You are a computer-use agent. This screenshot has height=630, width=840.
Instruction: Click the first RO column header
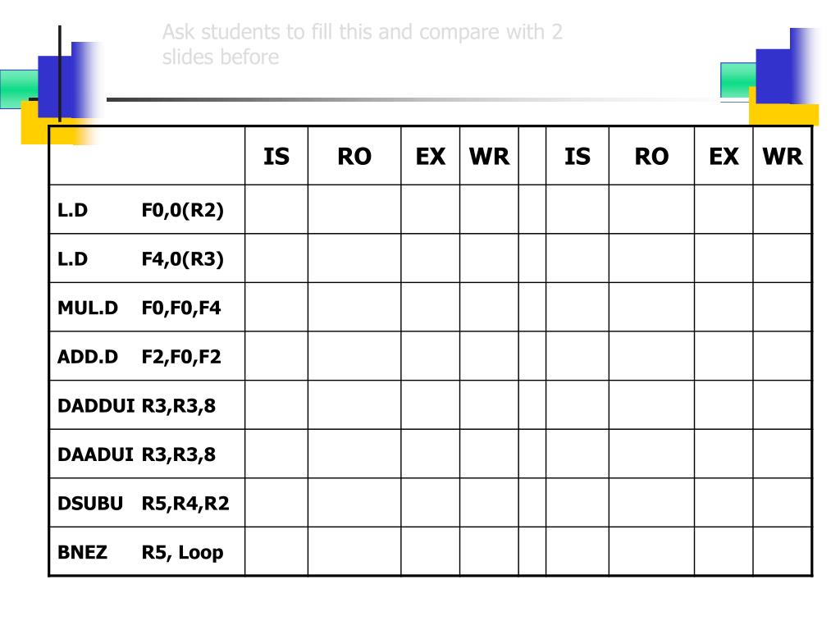(x=354, y=156)
